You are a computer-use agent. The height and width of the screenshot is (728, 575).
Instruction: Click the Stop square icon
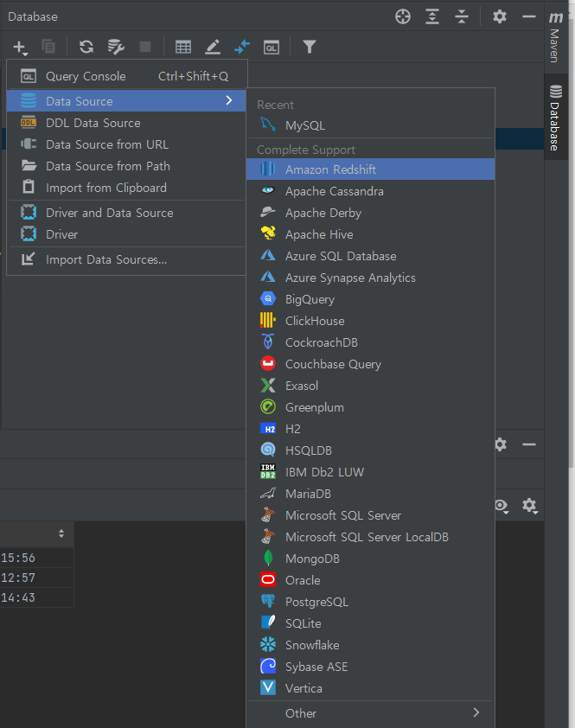click(145, 47)
